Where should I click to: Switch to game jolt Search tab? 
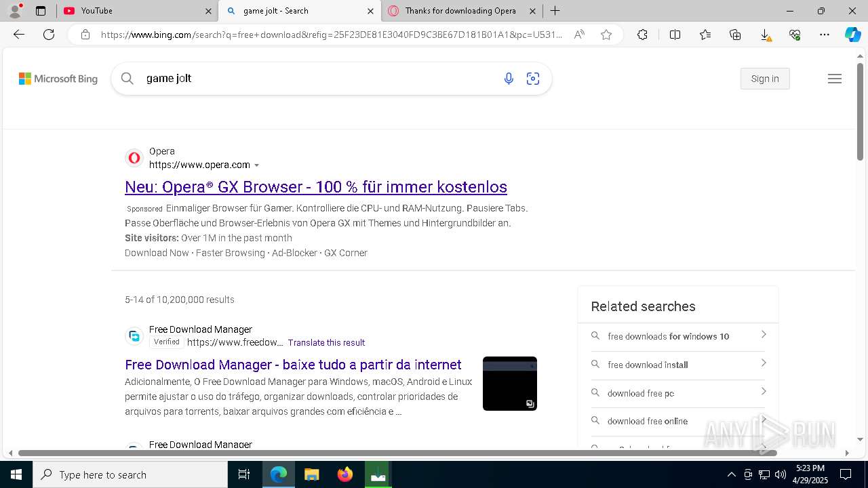(x=300, y=11)
